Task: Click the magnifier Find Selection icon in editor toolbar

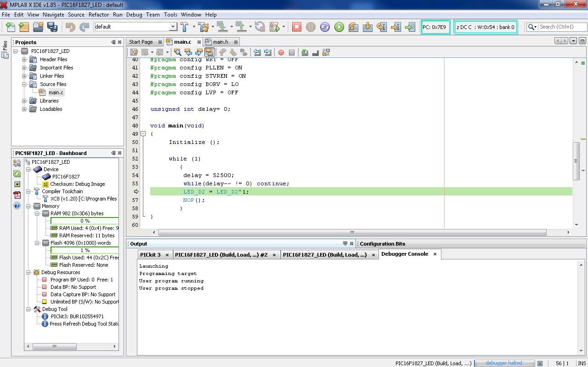Action: click(178, 52)
